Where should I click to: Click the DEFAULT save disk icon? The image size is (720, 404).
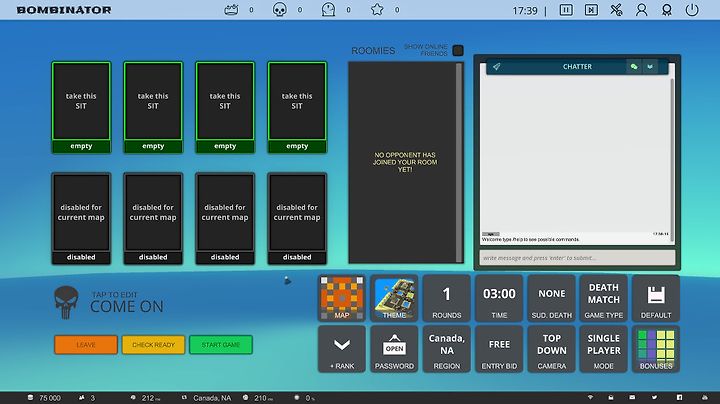pyautogui.click(x=656, y=298)
